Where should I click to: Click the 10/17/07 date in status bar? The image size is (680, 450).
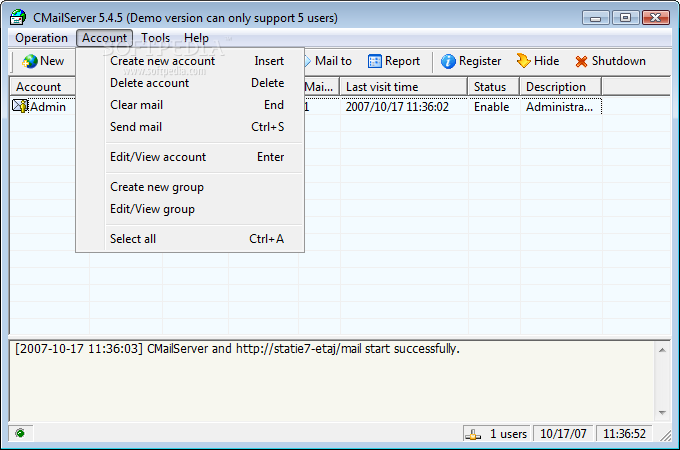[x=563, y=434]
